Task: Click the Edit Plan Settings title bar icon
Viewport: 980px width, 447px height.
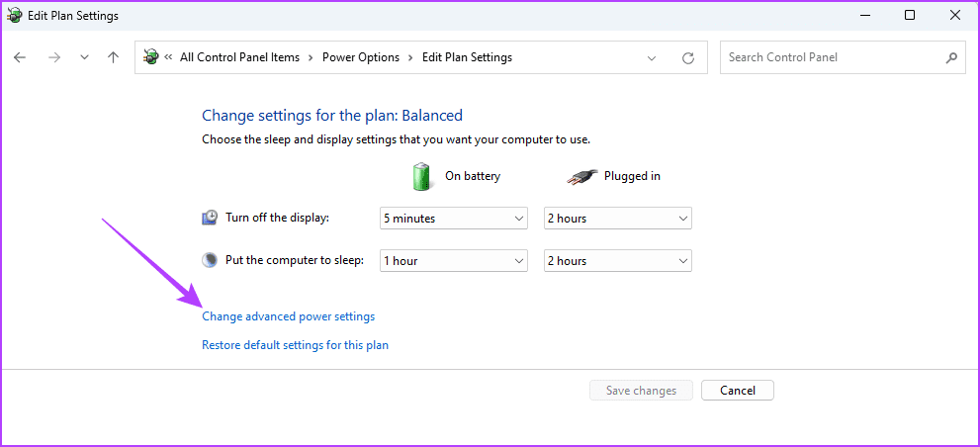Action: 13,15
